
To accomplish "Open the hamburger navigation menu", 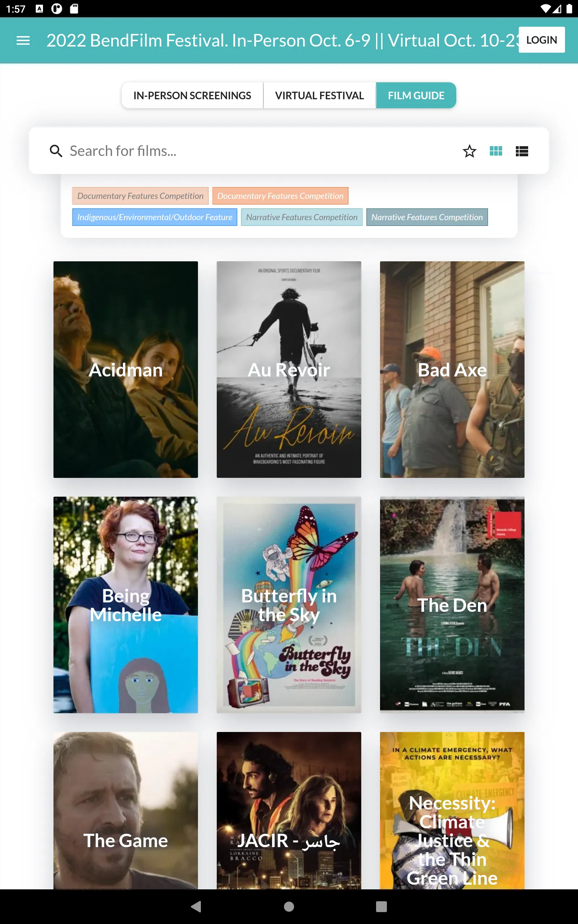I will click(23, 40).
